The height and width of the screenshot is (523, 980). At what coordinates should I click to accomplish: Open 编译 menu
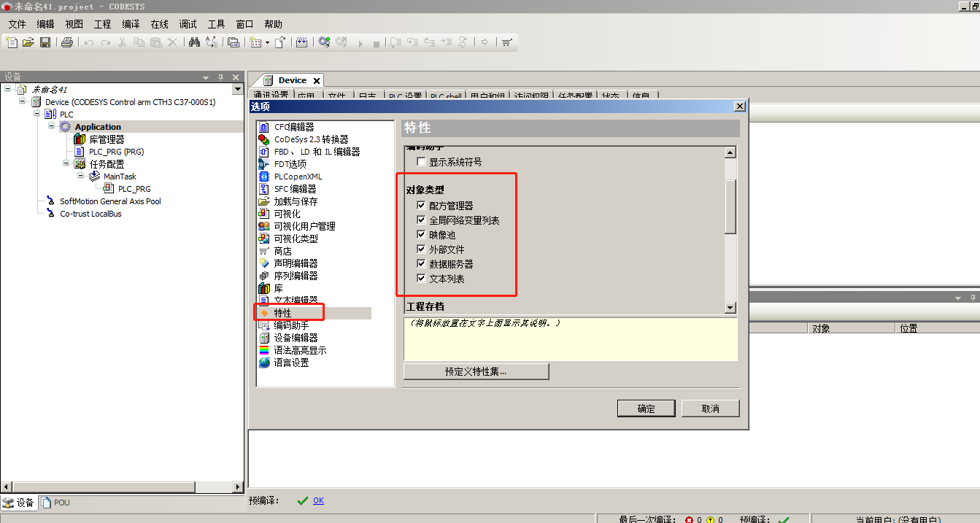(x=131, y=24)
